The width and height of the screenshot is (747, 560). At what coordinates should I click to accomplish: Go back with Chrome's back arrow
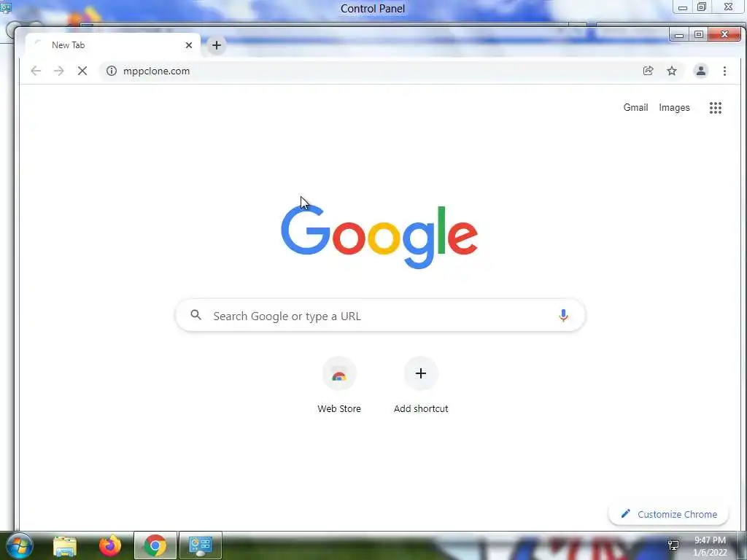[36, 71]
